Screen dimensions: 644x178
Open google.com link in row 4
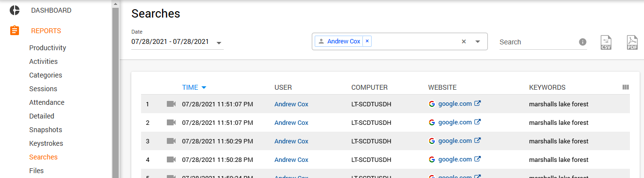click(x=455, y=159)
